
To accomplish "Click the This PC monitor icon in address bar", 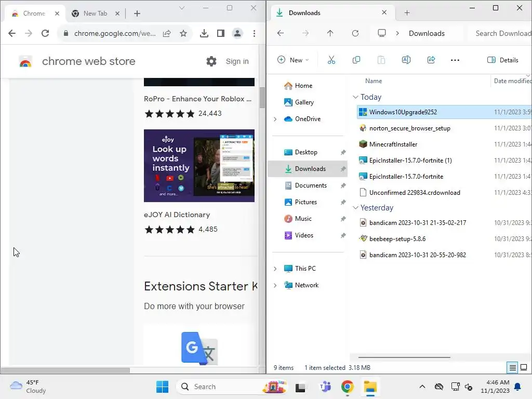I will (x=382, y=33).
